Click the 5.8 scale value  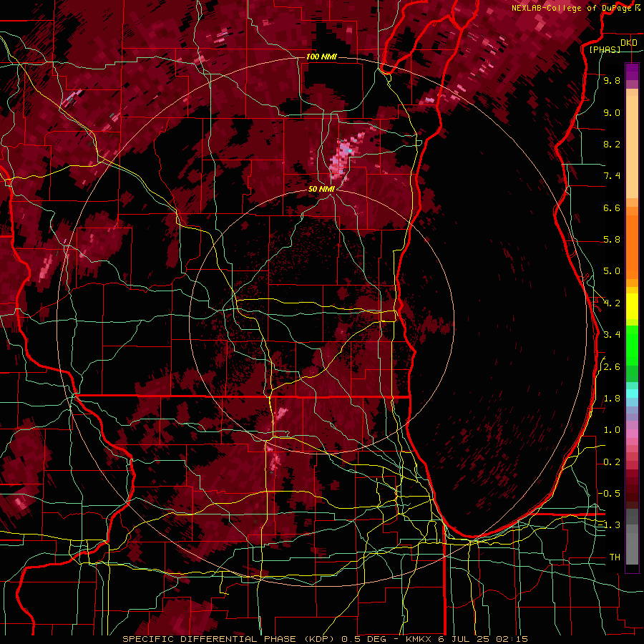tap(612, 240)
